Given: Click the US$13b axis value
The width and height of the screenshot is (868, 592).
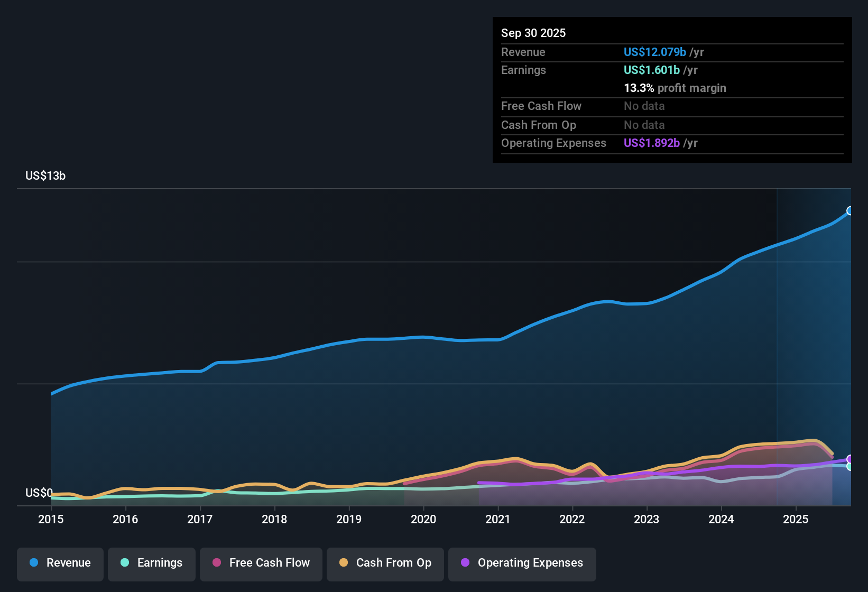Looking at the screenshot, I should pos(45,175).
